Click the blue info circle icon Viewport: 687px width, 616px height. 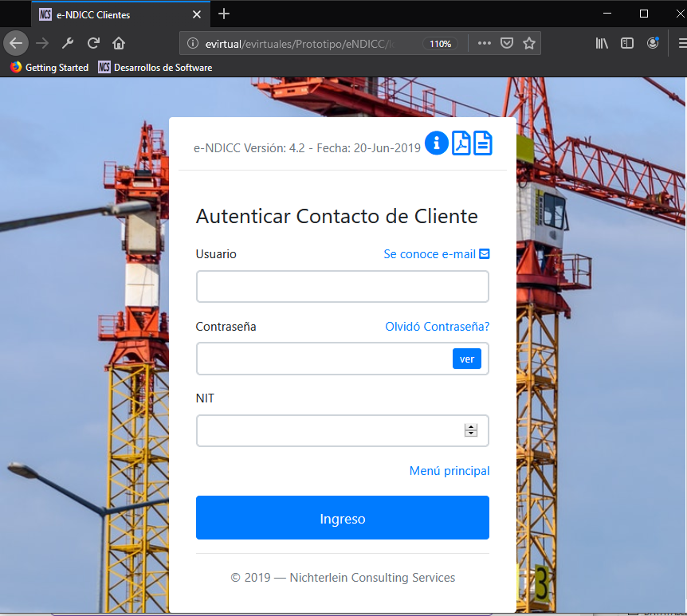[436, 143]
